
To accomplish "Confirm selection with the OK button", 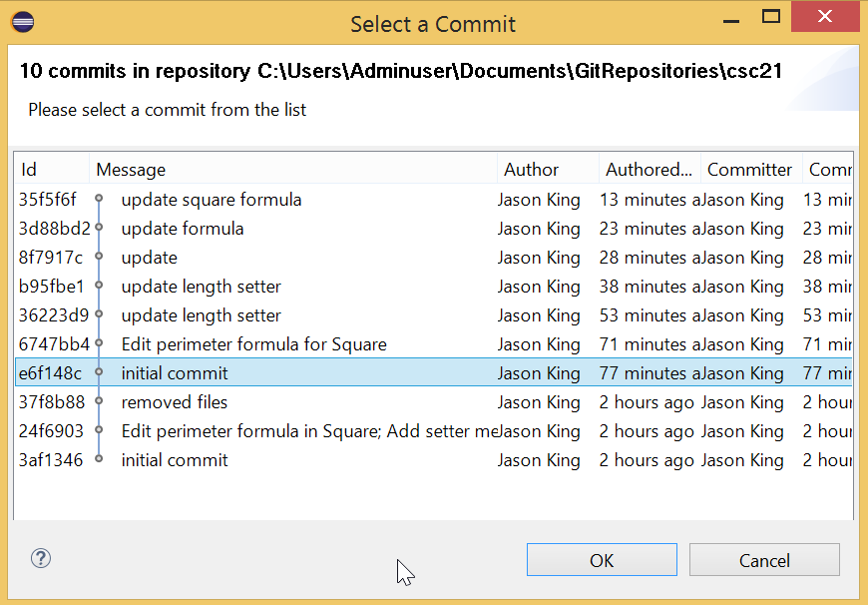I will [601, 559].
